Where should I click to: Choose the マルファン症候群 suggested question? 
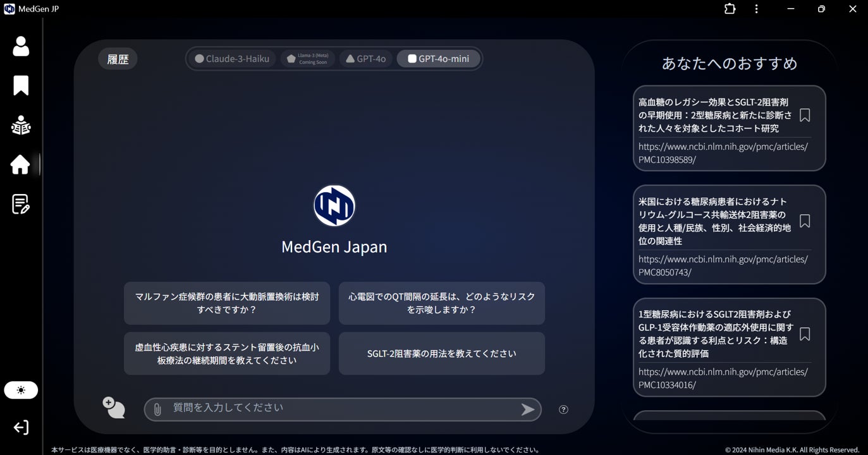[x=227, y=303]
